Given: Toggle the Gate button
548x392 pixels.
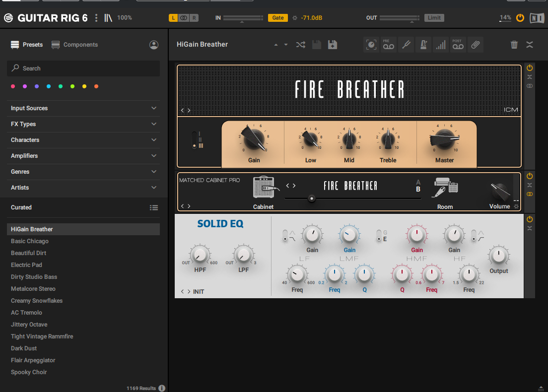Looking at the screenshot, I should point(278,18).
